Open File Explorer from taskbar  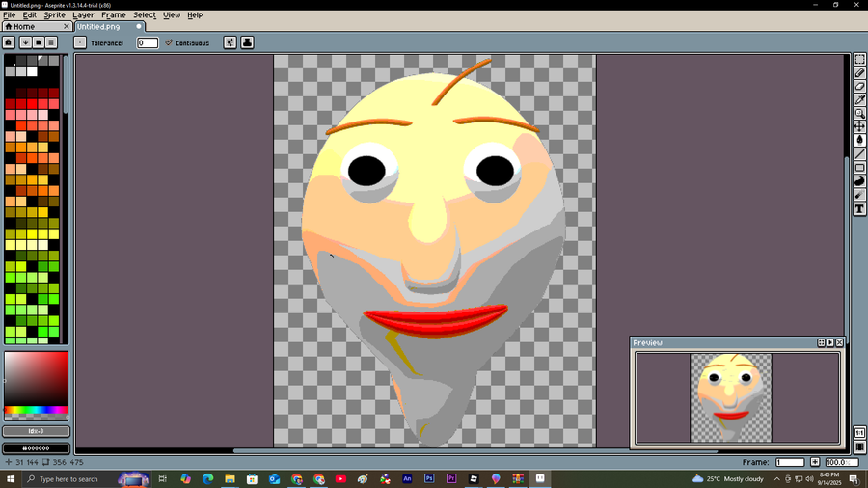230,479
